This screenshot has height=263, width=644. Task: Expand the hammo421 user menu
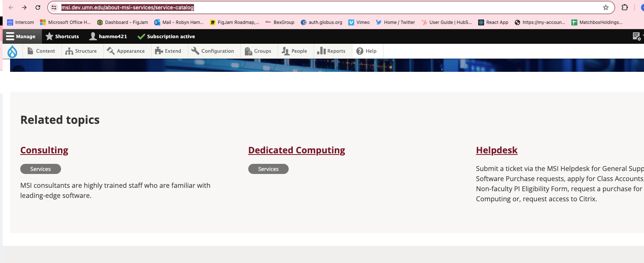tap(108, 36)
